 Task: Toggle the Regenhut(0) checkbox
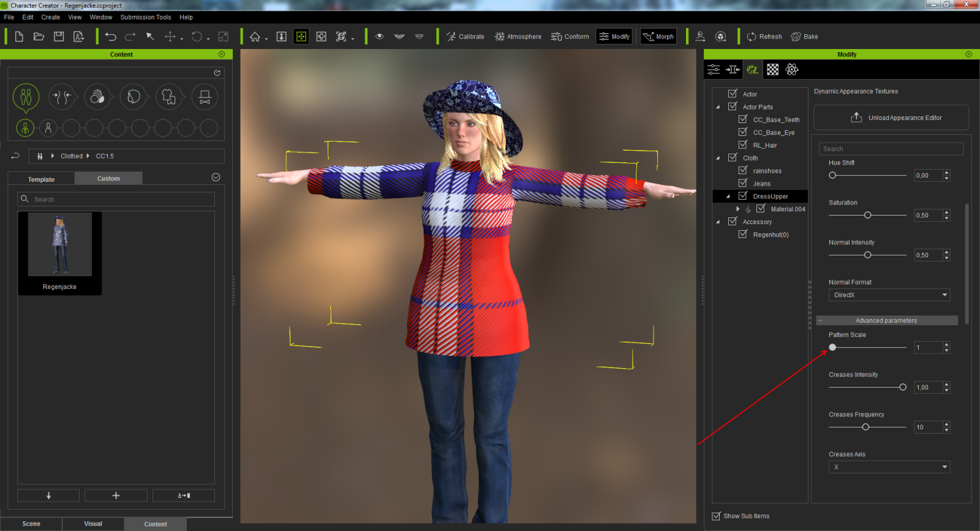pyautogui.click(x=743, y=235)
